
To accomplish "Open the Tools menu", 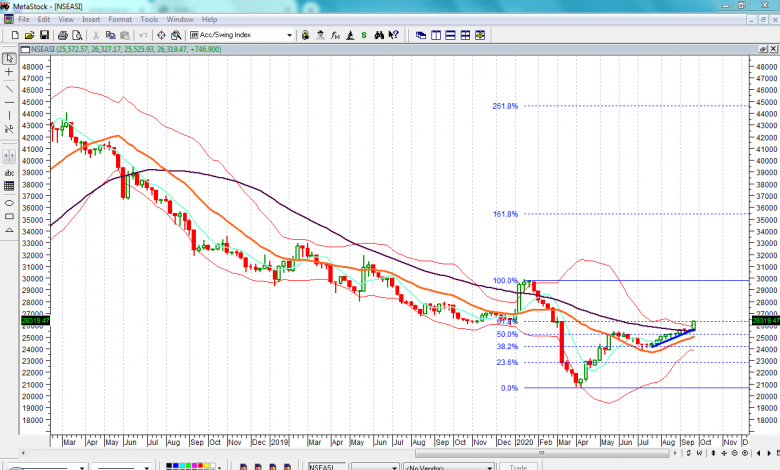I will point(149,19).
